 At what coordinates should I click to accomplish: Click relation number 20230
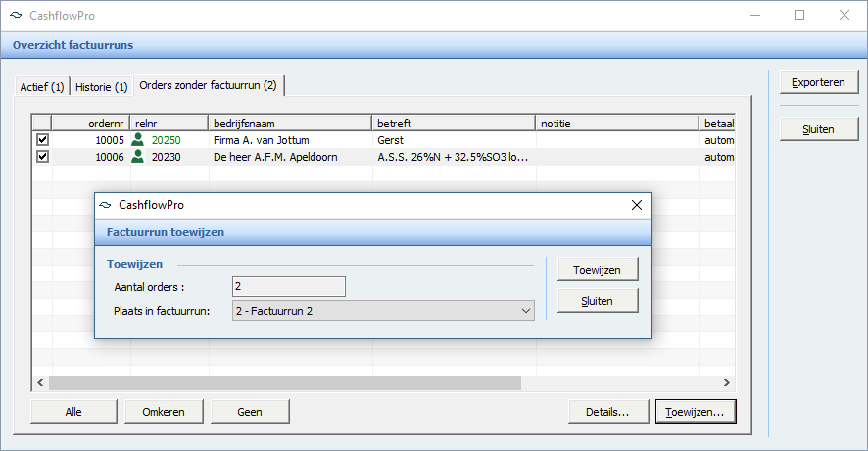(x=167, y=157)
